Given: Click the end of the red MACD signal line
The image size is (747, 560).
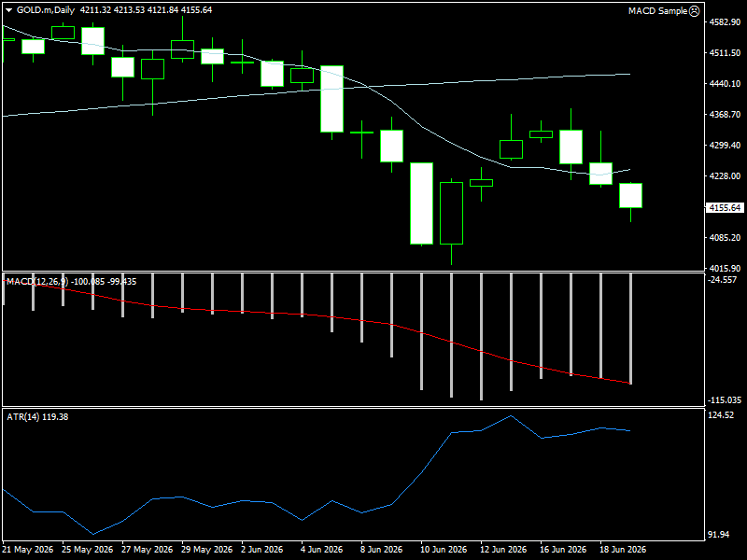Looking at the screenshot, I should [x=629, y=383].
